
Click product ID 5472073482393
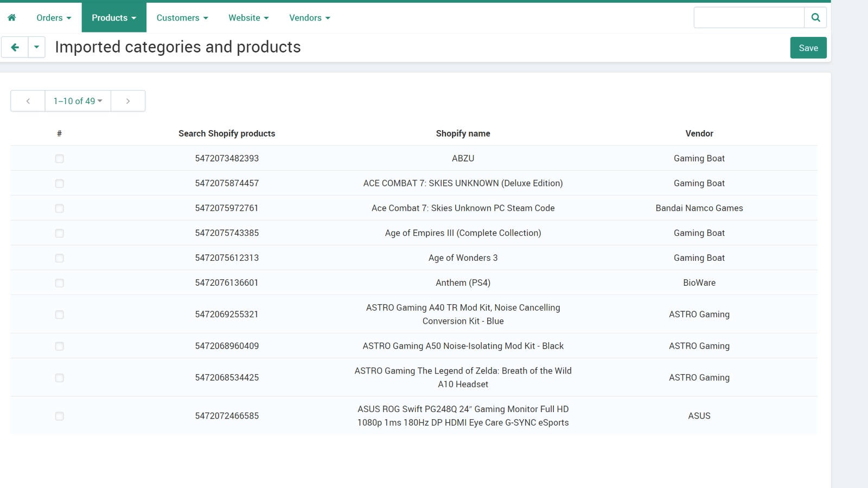coord(227,158)
